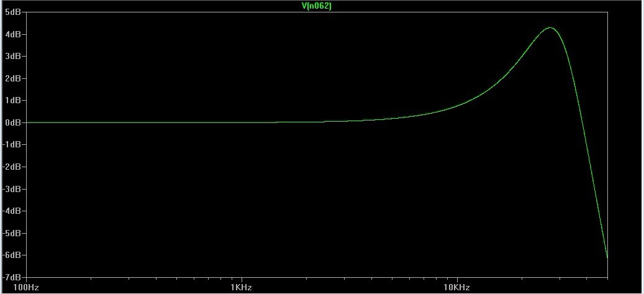Click the -1dB vertical axis label
The image size is (644, 294).
pos(11,145)
